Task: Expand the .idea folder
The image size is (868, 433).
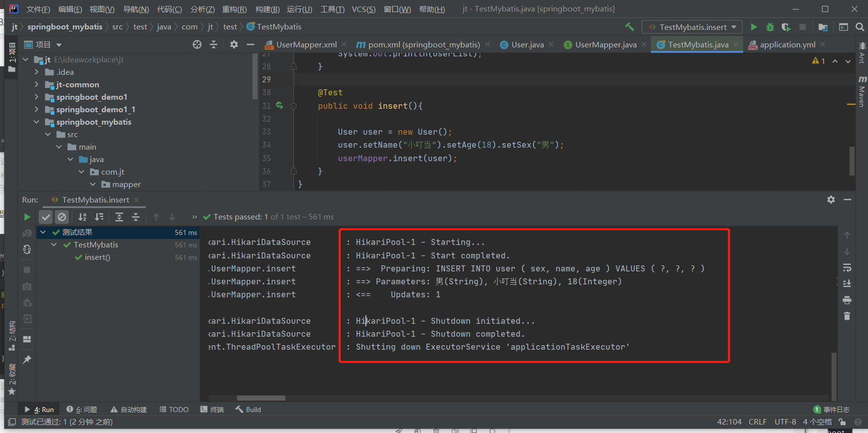Action: click(36, 72)
